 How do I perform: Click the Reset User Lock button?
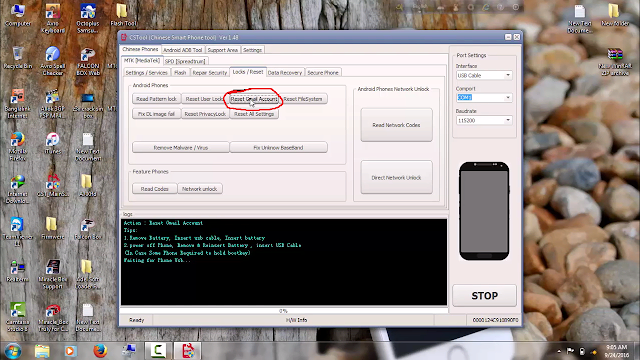[204, 99]
